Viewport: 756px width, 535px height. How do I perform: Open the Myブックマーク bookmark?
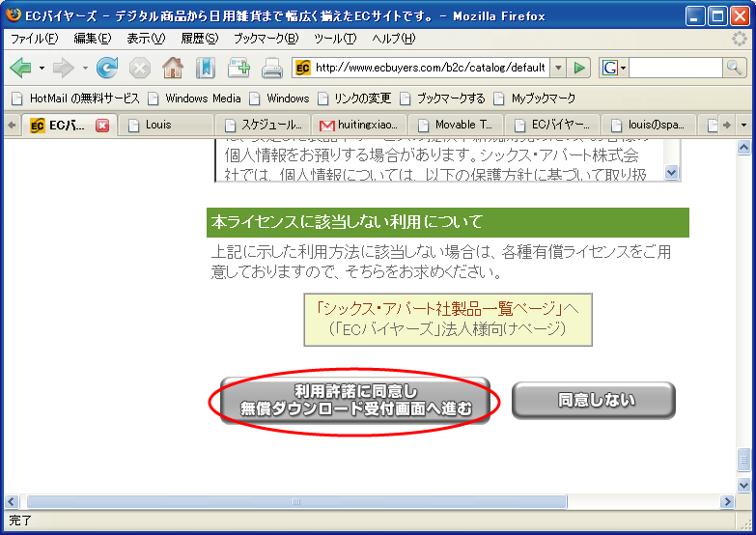coord(535,99)
